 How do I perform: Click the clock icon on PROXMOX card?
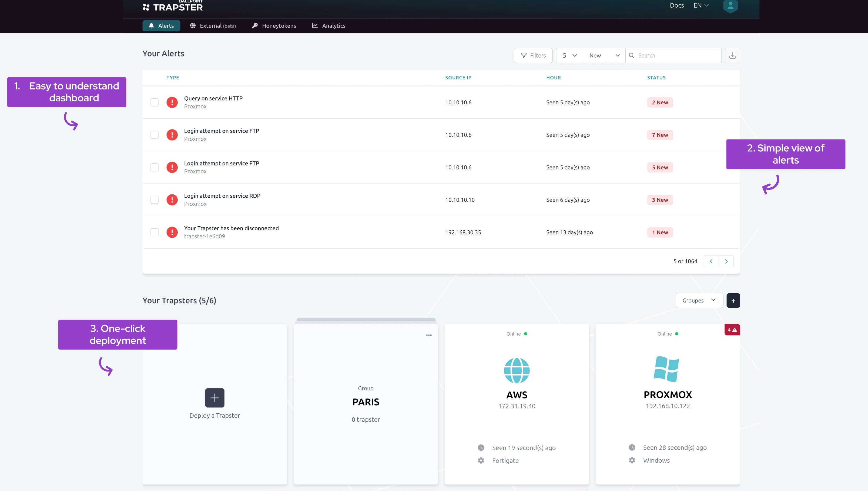coord(632,447)
